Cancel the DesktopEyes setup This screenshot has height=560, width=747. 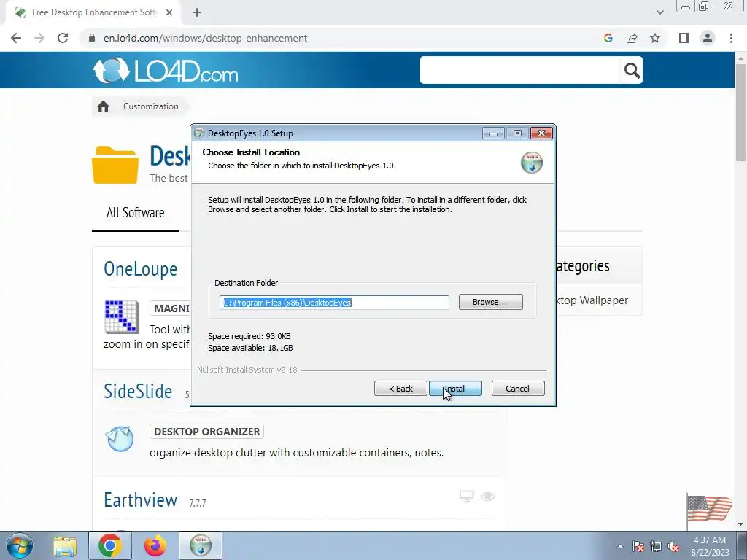tap(517, 389)
